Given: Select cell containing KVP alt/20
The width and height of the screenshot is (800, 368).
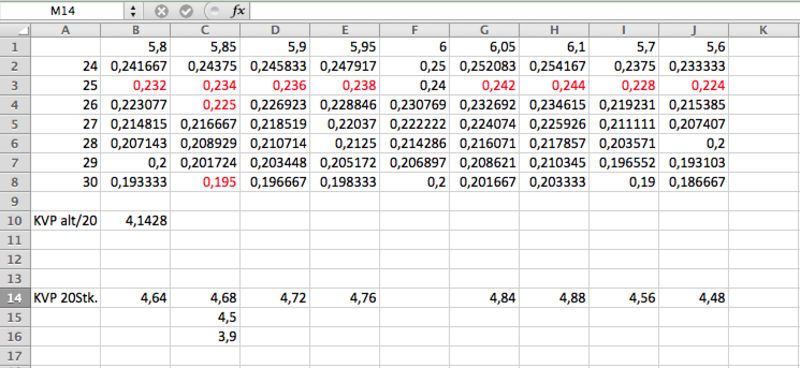Looking at the screenshot, I should pyautogui.click(x=66, y=220).
